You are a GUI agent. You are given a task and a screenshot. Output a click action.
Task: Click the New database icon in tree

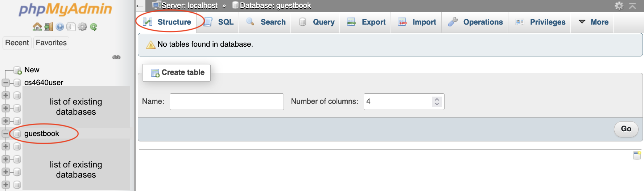point(17,70)
